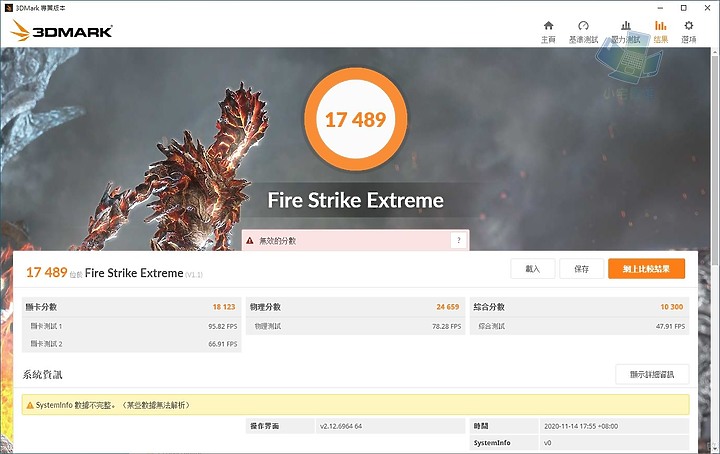The image size is (720, 454).
Task: Click the SystemInfo value v0
Action: (x=547, y=443)
